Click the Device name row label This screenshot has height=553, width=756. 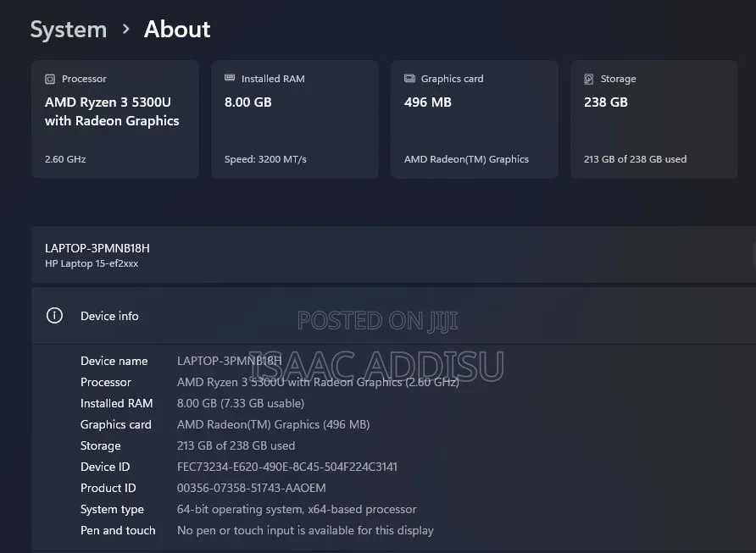(114, 361)
